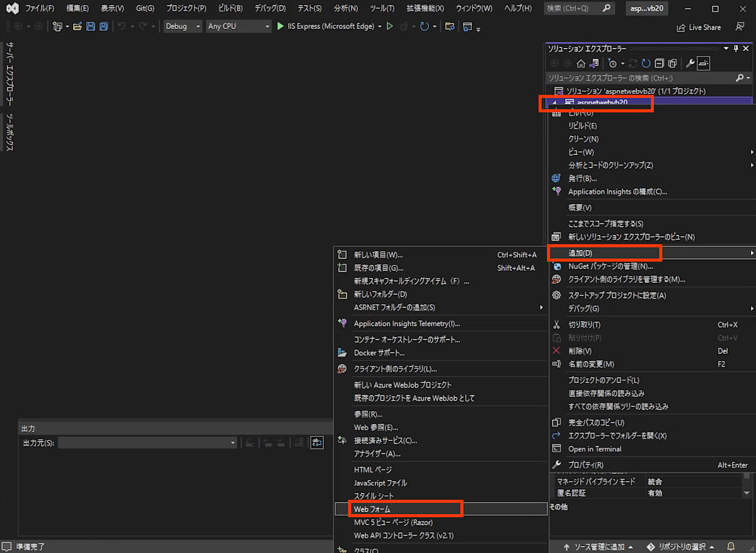
Task: Click the Save All toolbar icon
Action: click(103, 26)
